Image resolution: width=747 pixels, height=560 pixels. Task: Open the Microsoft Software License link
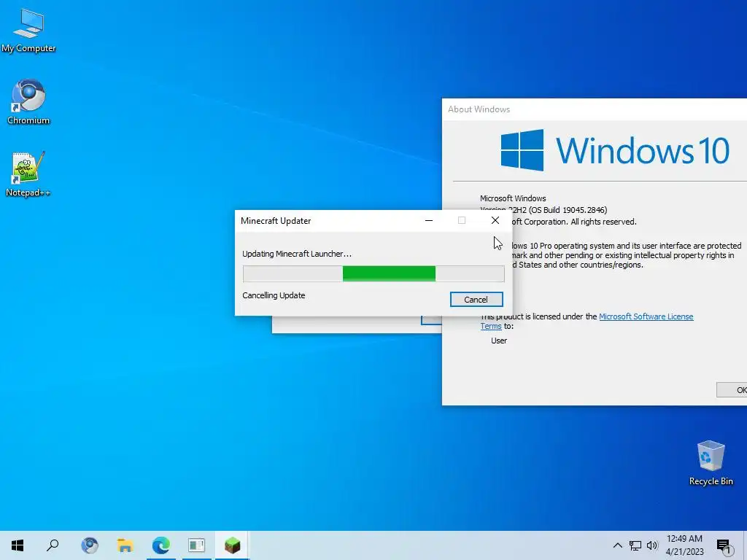(646, 316)
